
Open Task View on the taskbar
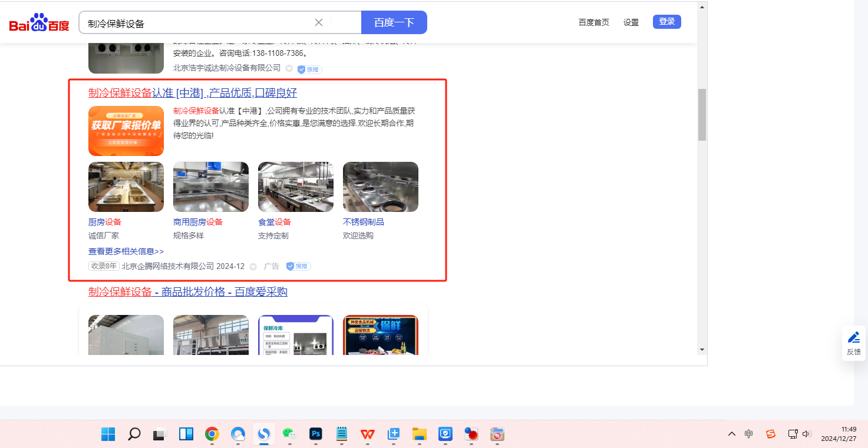(160, 434)
